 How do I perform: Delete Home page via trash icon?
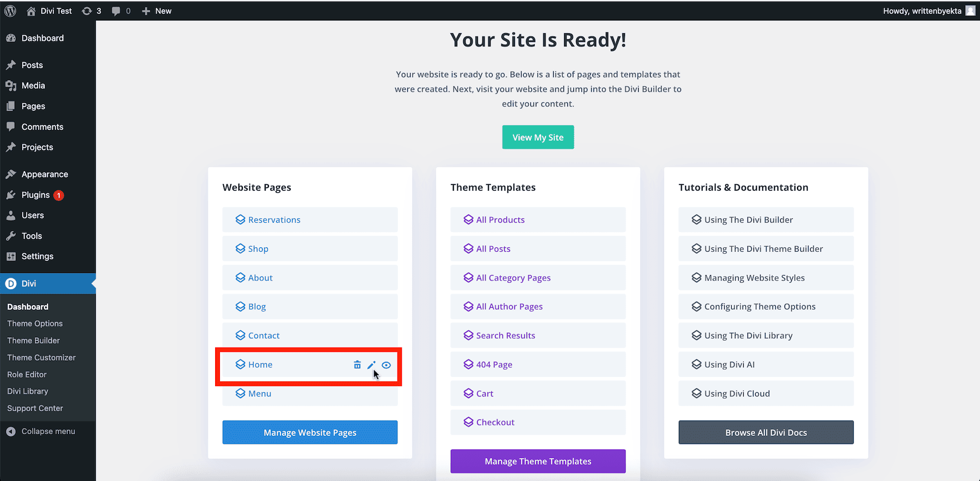pos(357,365)
